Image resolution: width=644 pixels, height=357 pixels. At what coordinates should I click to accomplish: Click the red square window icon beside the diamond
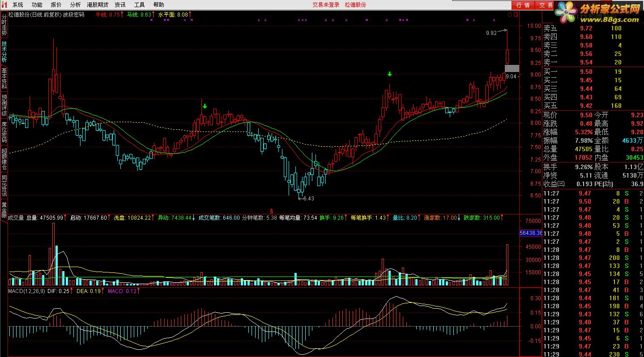516,15
